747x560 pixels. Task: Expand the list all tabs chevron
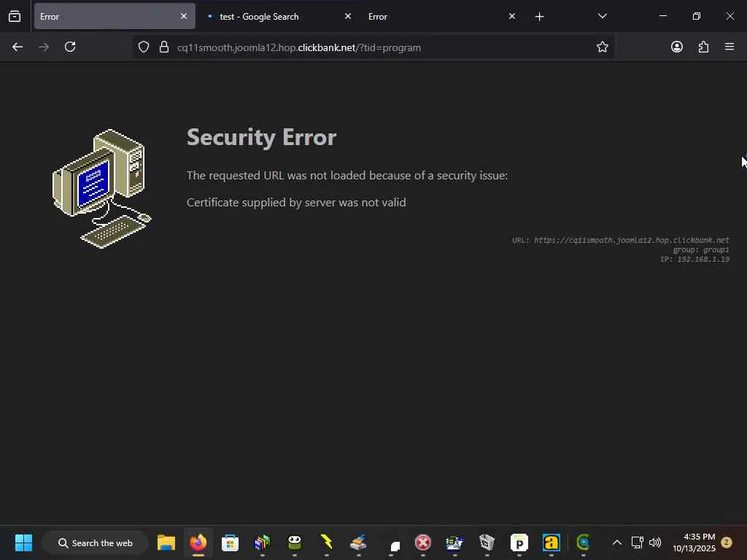point(602,16)
